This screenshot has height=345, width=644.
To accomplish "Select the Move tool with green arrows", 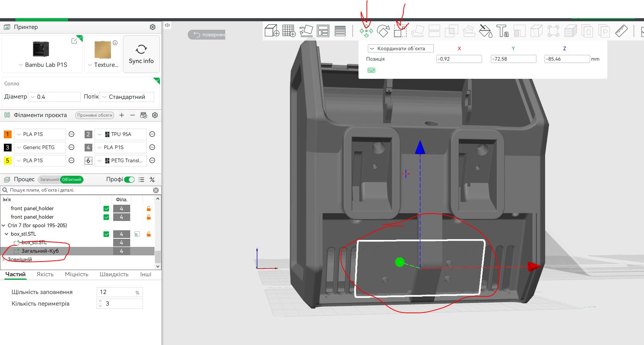I will [366, 31].
